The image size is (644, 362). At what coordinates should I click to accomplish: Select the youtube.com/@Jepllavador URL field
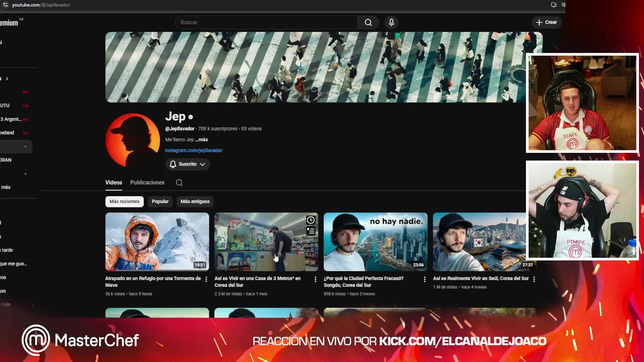tap(41, 5)
